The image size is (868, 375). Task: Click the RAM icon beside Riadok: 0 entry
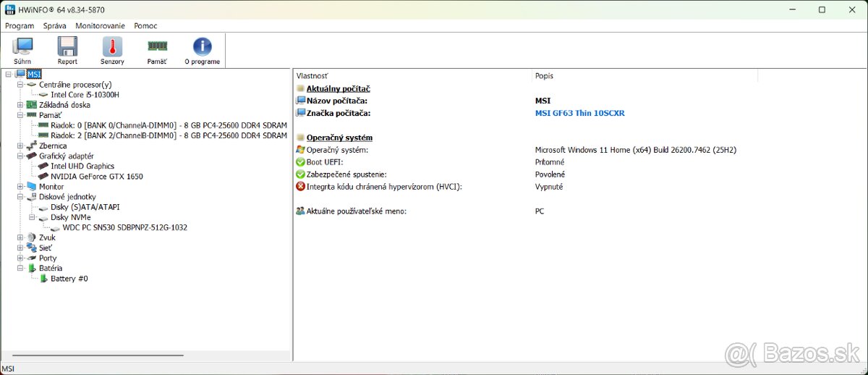click(43, 125)
